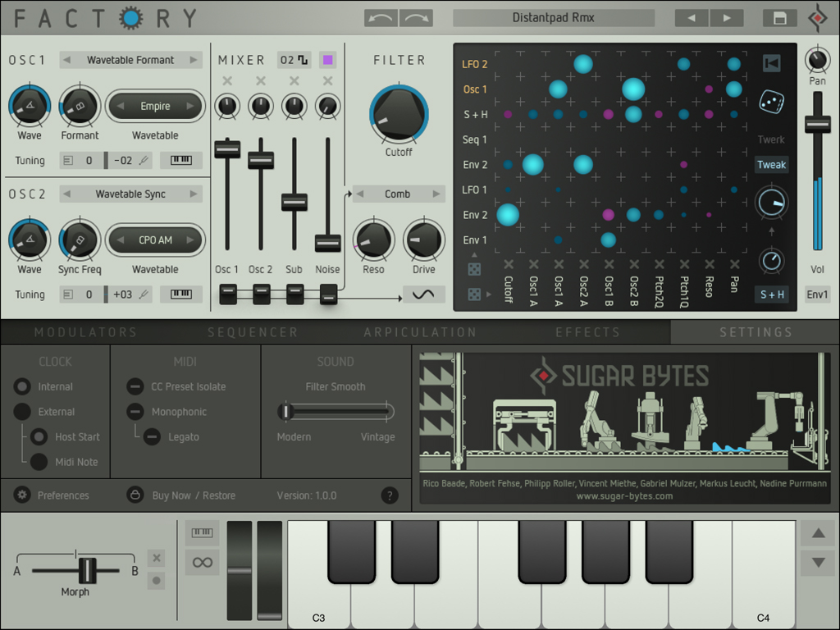Switch to the MODULATORS tab
Image resolution: width=840 pixels, height=630 pixels.
click(x=85, y=332)
